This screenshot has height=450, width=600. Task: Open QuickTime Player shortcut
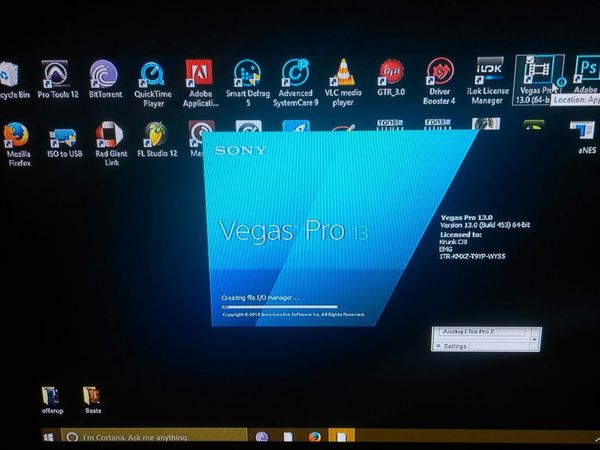153,84
